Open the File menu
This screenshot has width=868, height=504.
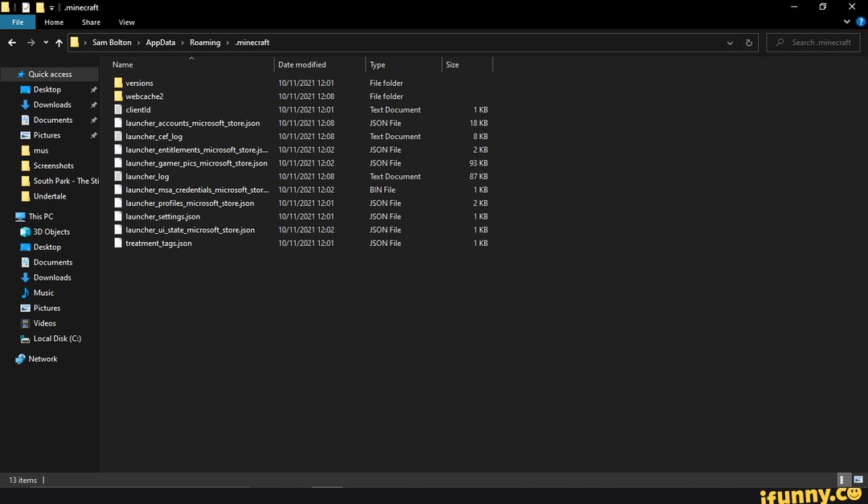coord(18,23)
